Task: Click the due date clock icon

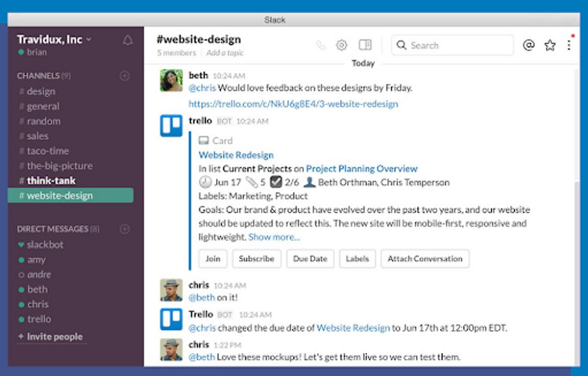Action: [205, 182]
